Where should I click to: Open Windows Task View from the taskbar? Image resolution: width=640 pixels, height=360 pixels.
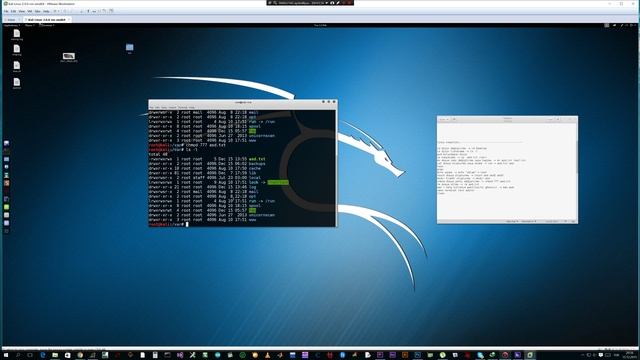(30, 355)
